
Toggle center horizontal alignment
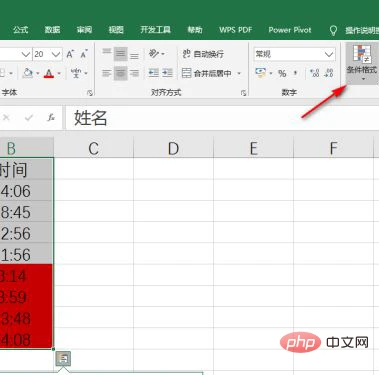pos(120,73)
